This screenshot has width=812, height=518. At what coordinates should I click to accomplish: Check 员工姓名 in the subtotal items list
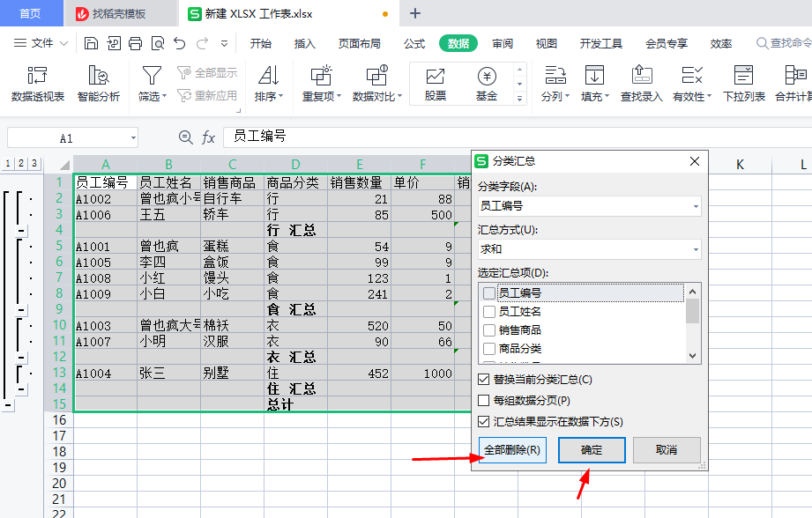point(488,312)
